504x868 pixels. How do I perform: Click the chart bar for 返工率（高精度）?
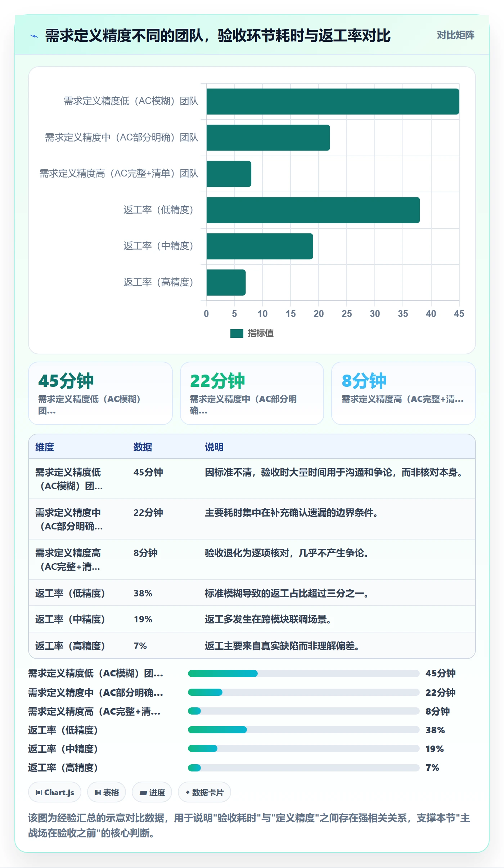coord(226,282)
